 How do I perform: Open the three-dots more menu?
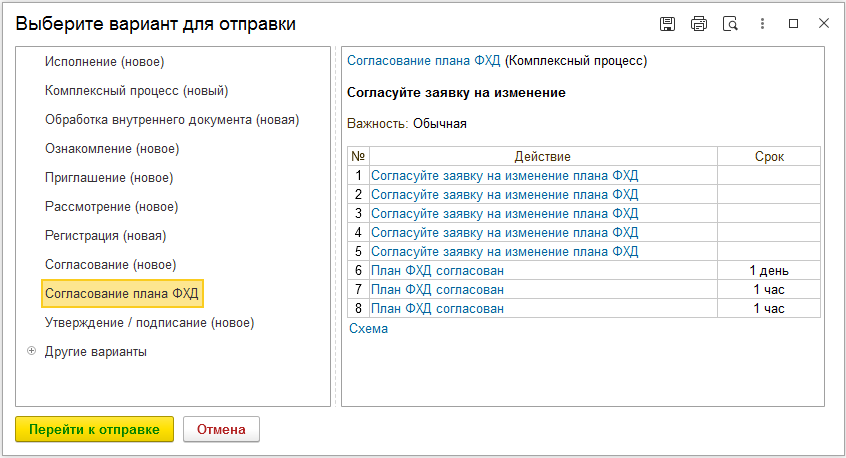coord(762,24)
